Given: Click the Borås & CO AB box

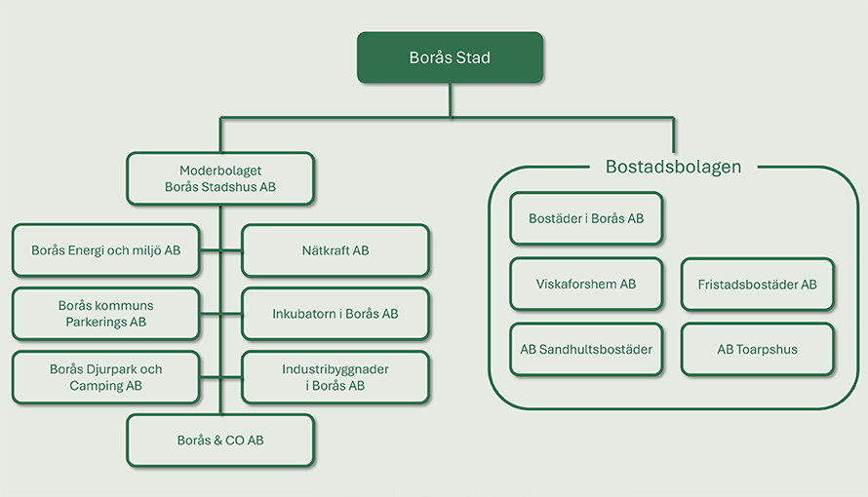Looking at the screenshot, I should coord(220,440).
